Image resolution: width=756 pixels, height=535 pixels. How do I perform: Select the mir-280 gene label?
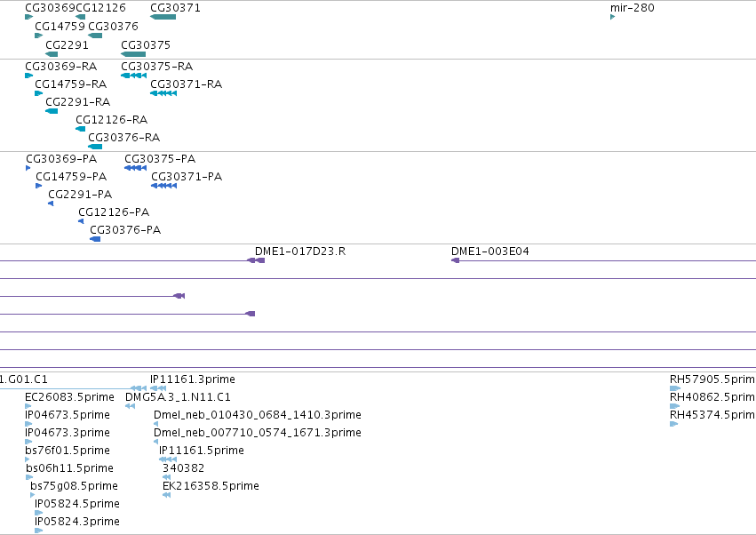pyautogui.click(x=633, y=8)
